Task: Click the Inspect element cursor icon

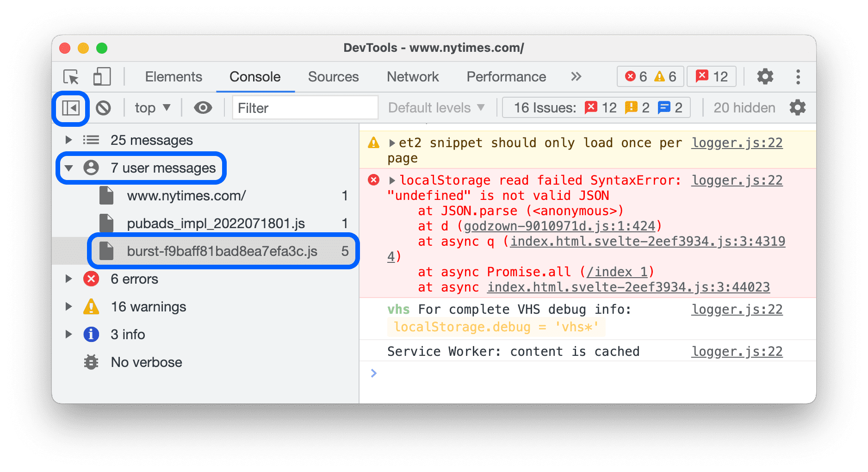Action: (70, 77)
